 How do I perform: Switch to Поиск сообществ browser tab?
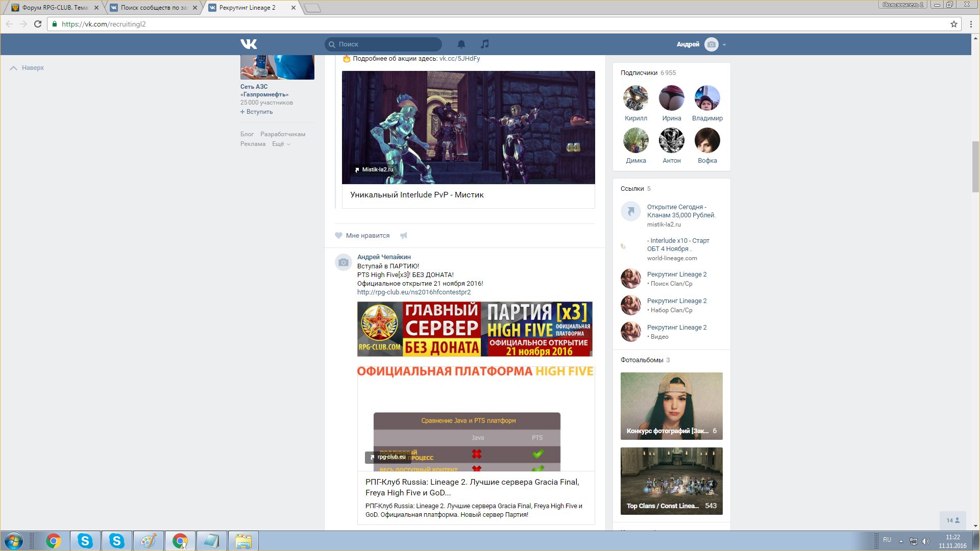pos(153,8)
